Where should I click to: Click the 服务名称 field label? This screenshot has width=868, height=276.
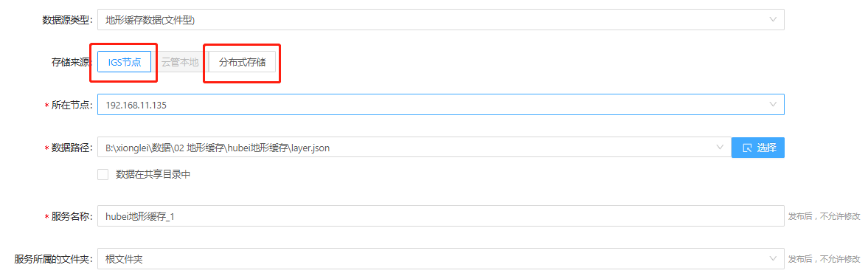point(72,216)
